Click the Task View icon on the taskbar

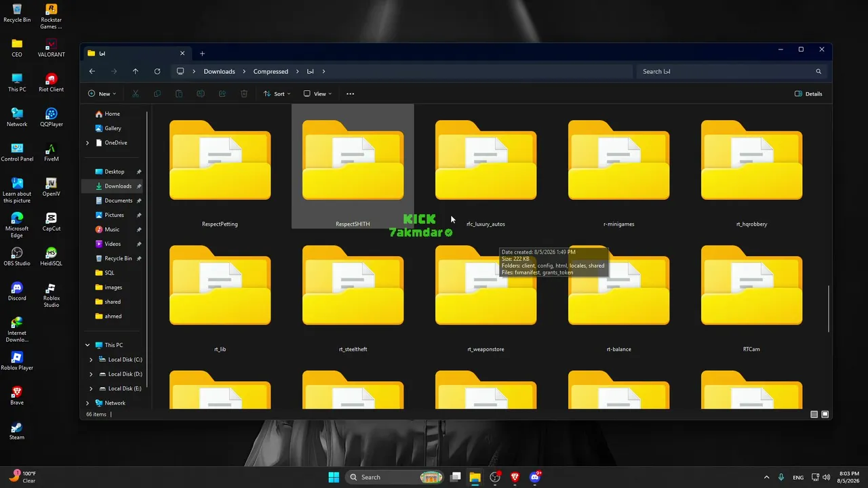click(456, 477)
